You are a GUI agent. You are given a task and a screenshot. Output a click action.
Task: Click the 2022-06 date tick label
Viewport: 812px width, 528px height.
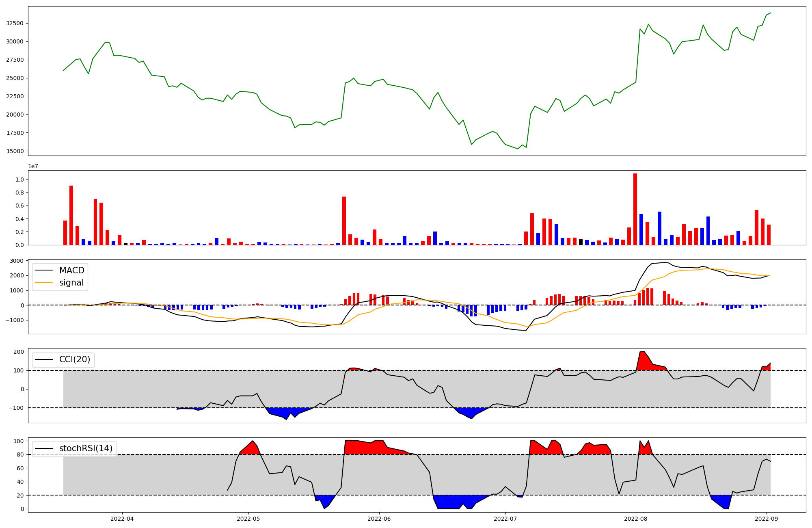coord(379,518)
